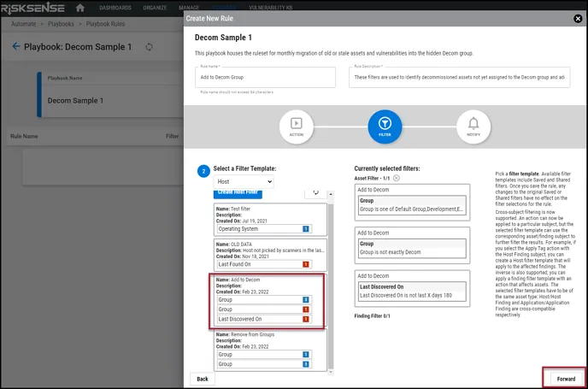Select the Action step icon
This screenshot has height=389, width=588.
point(297,127)
